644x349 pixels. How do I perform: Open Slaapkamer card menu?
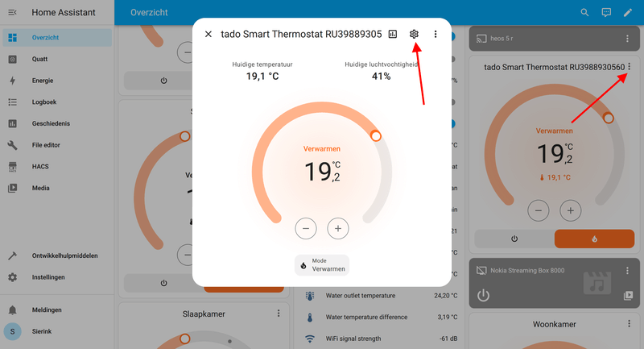(279, 314)
